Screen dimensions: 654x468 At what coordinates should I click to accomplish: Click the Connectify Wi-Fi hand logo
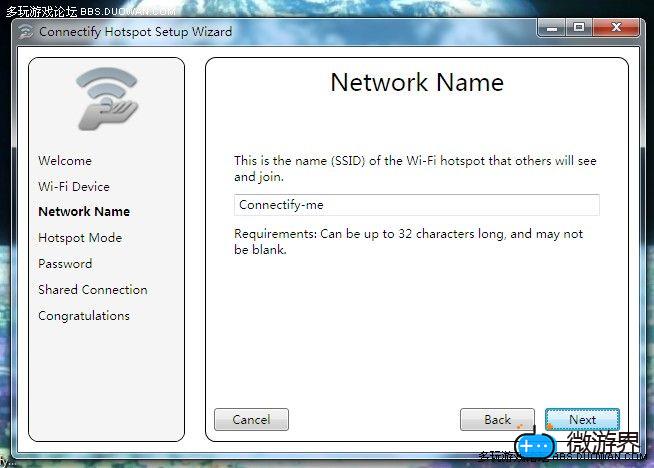(107, 99)
